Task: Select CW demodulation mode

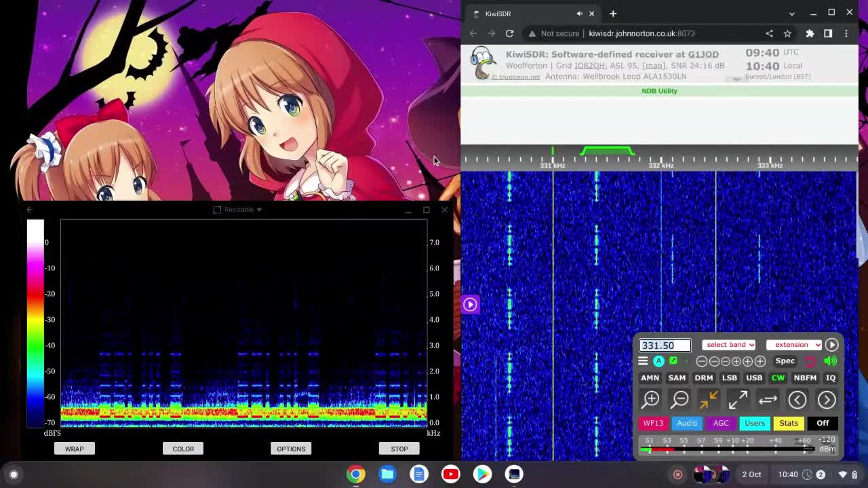Action: tap(778, 378)
